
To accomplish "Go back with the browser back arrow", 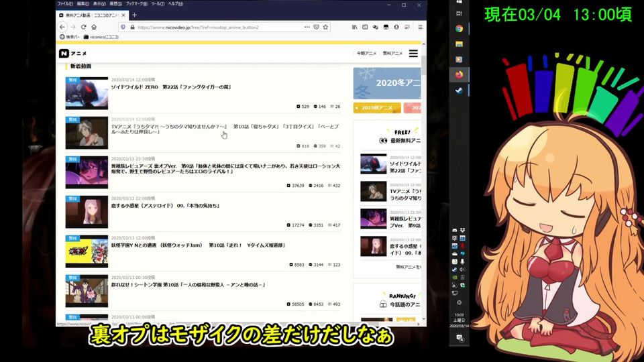I will click(62, 27).
